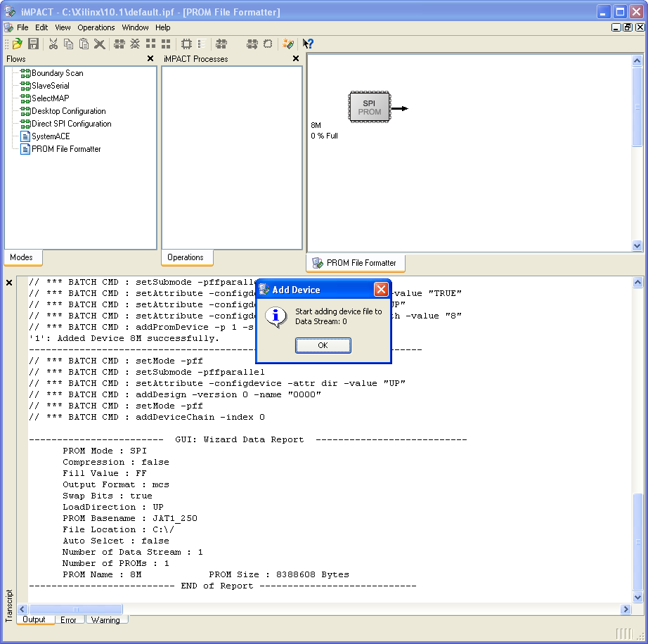Click the '0 % Full' text
This screenshot has height=644, width=648.
pos(325,136)
